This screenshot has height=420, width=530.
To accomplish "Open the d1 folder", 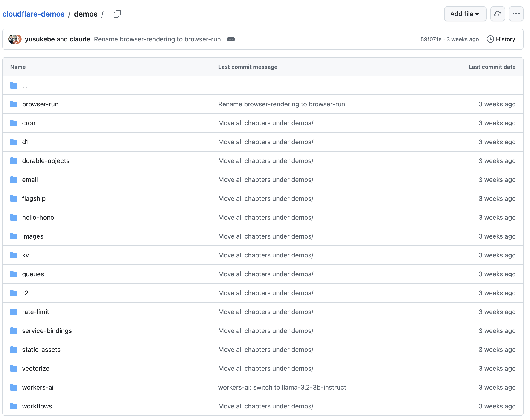I will pyautogui.click(x=26, y=142).
